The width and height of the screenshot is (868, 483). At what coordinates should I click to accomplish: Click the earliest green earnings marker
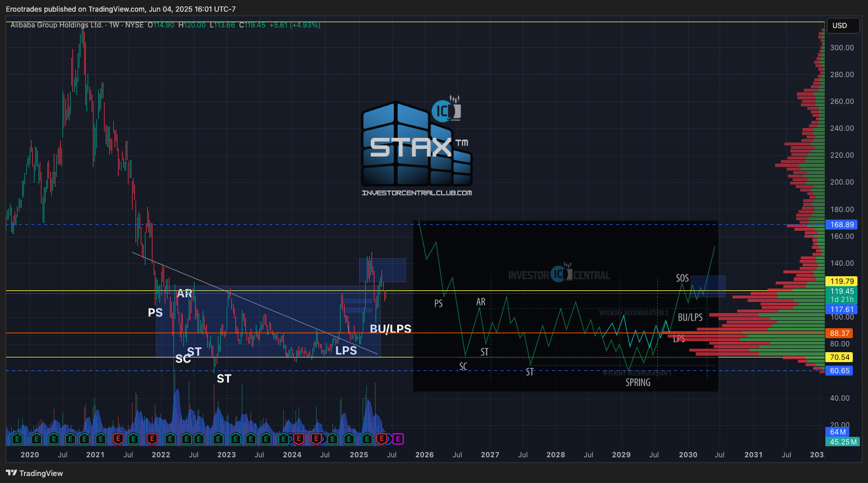[17, 439]
